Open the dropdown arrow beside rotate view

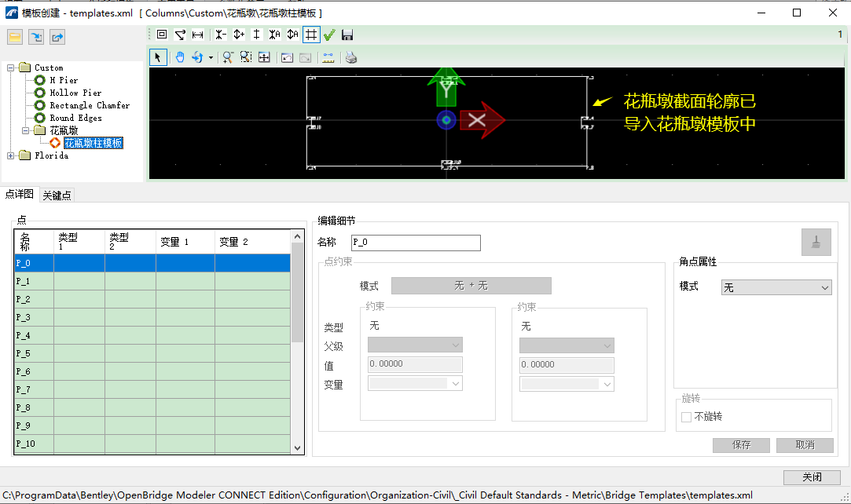coord(211,57)
